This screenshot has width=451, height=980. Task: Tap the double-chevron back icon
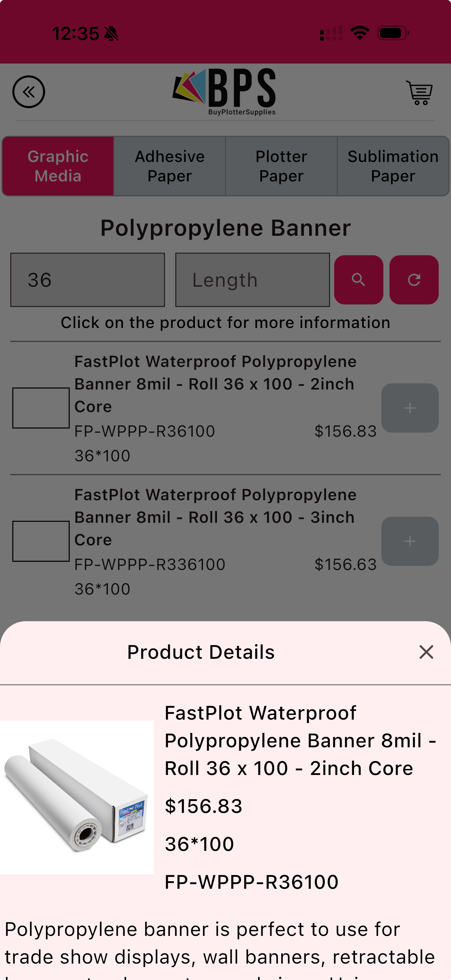(28, 92)
